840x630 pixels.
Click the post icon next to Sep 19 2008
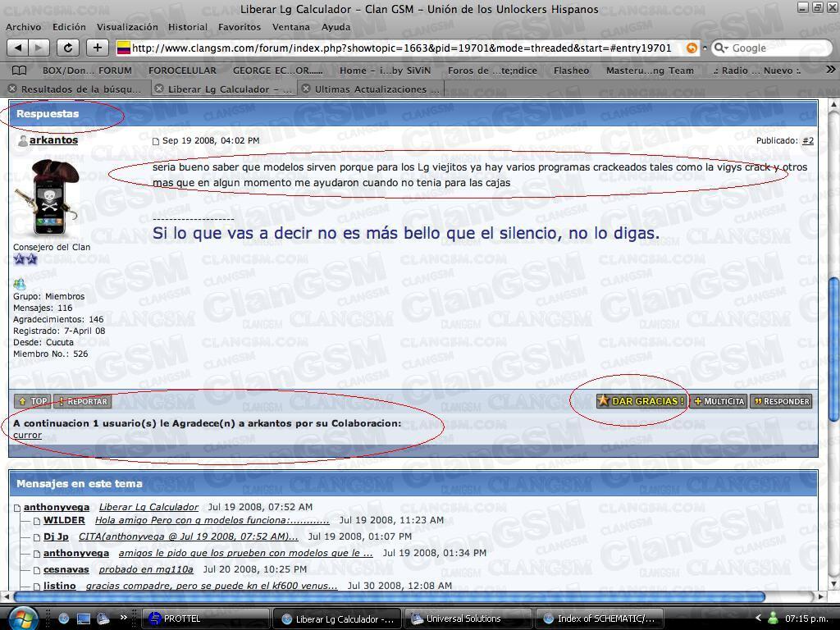[155, 141]
